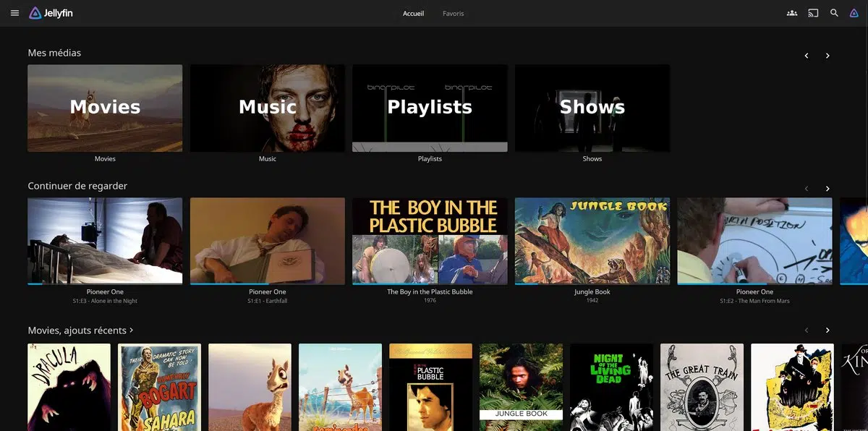Open the hamburger navigation menu
Image resolution: width=868 pixels, height=431 pixels.
pos(14,13)
